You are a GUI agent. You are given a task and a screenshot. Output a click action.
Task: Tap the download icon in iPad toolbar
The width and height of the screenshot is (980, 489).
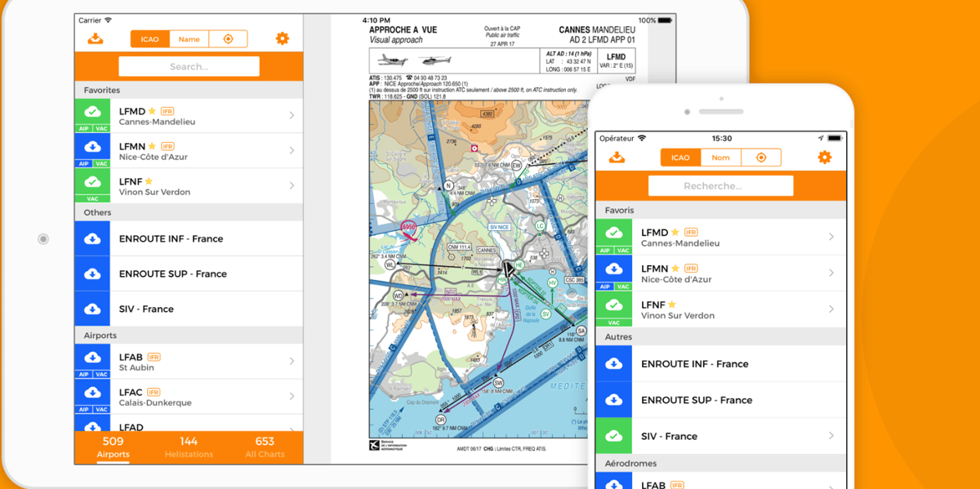96,38
